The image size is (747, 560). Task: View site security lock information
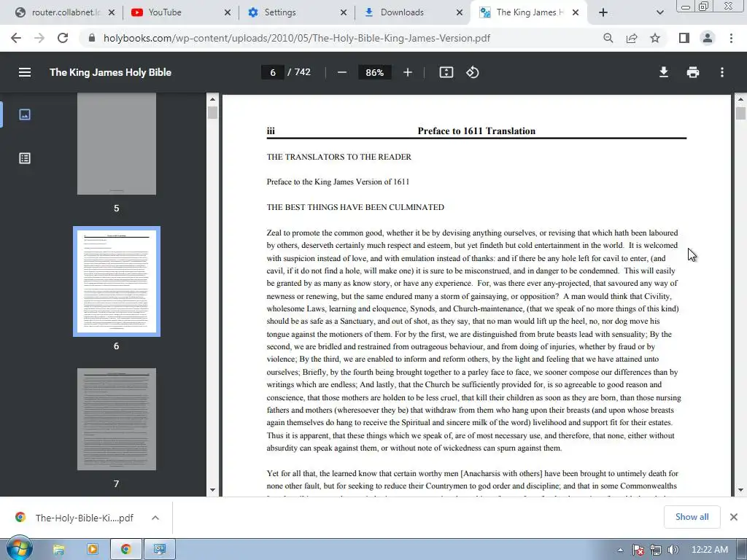point(92,38)
